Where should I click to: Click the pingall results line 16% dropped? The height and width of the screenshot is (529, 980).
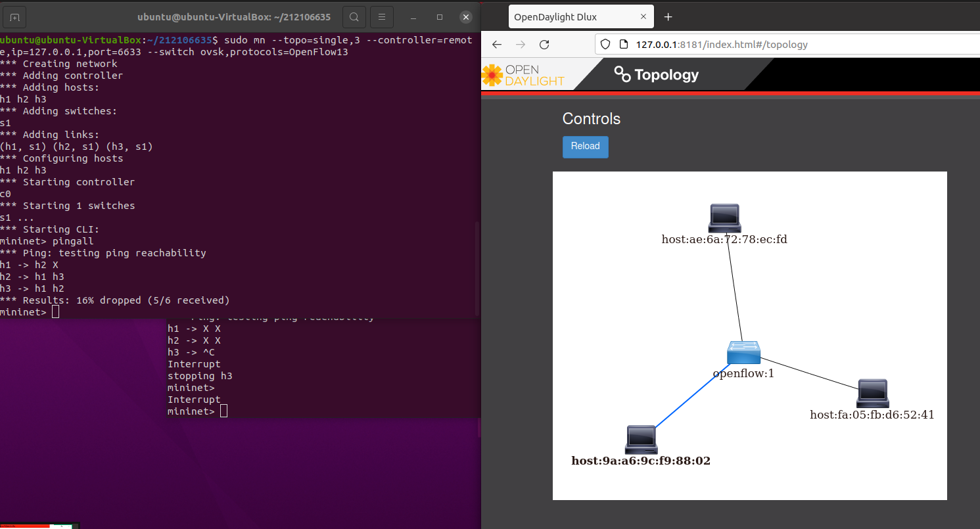coord(115,300)
